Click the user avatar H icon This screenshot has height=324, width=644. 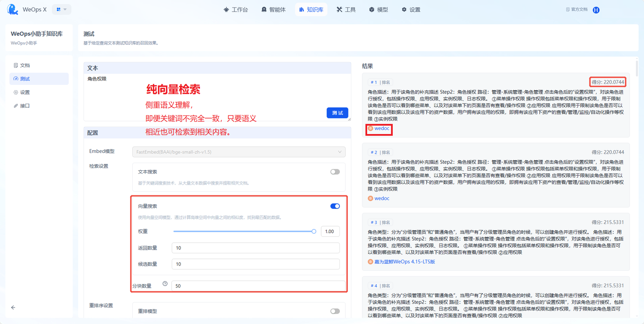point(596,10)
